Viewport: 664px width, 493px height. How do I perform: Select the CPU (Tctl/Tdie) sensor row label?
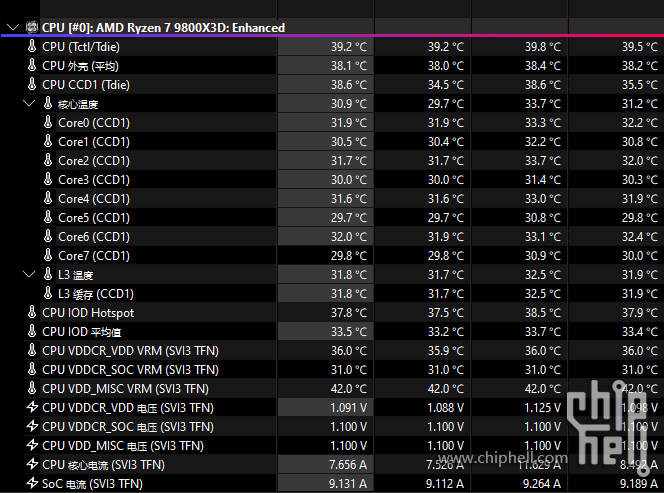click(81, 47)
